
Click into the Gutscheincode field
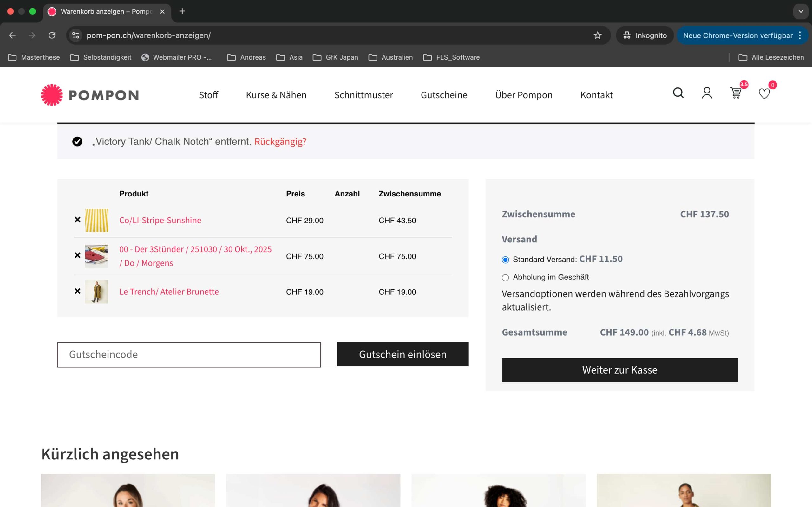click(x=189, y=355)
